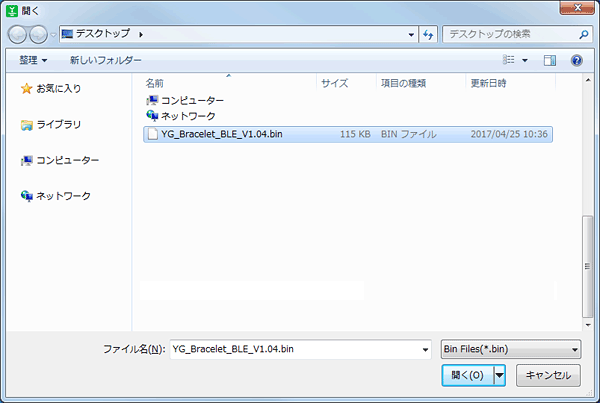This screenshot has width=600, height=403.
Task: Click the コンピューター icon in file list
Action: pyautogui.click(x=152, y=101)
